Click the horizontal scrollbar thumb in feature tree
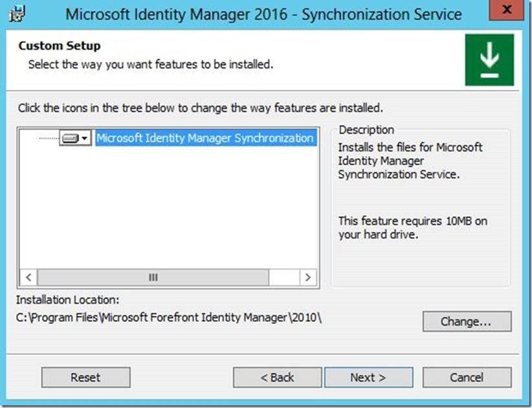532x408 pixels. (153, 277)
